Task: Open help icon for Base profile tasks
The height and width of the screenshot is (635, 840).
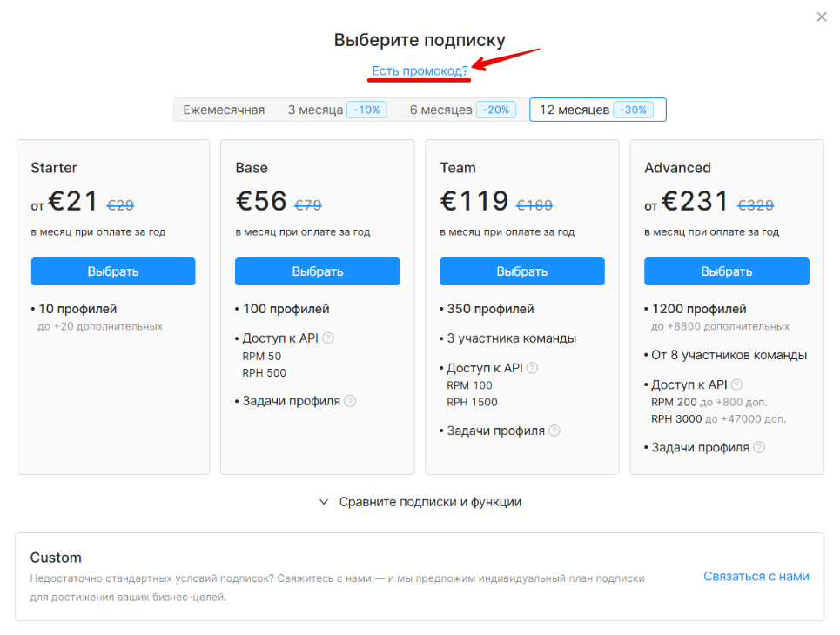Action: [350, 401]
